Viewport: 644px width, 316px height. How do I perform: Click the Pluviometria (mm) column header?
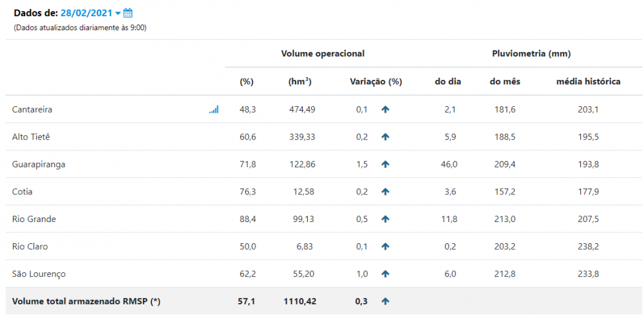pyautogui.click(x=531, y=53)
